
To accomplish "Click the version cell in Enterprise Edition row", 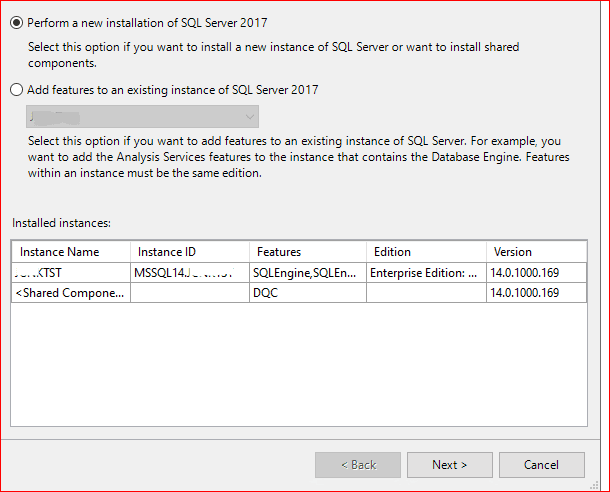I will pyautogui.click(x=536, y=272).
